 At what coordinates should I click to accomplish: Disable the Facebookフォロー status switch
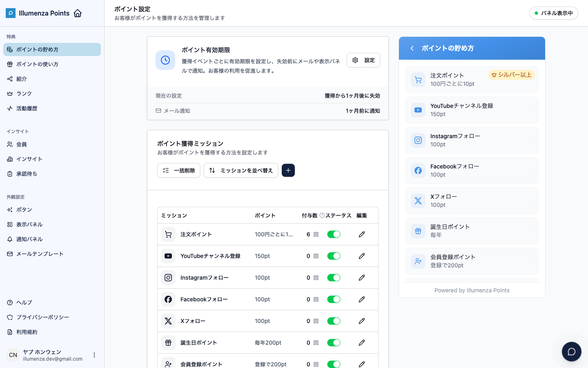(334, 299)
